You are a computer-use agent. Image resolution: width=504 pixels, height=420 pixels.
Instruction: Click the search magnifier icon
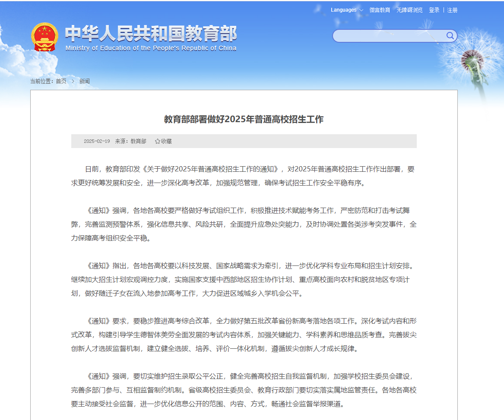coord(450,36)
